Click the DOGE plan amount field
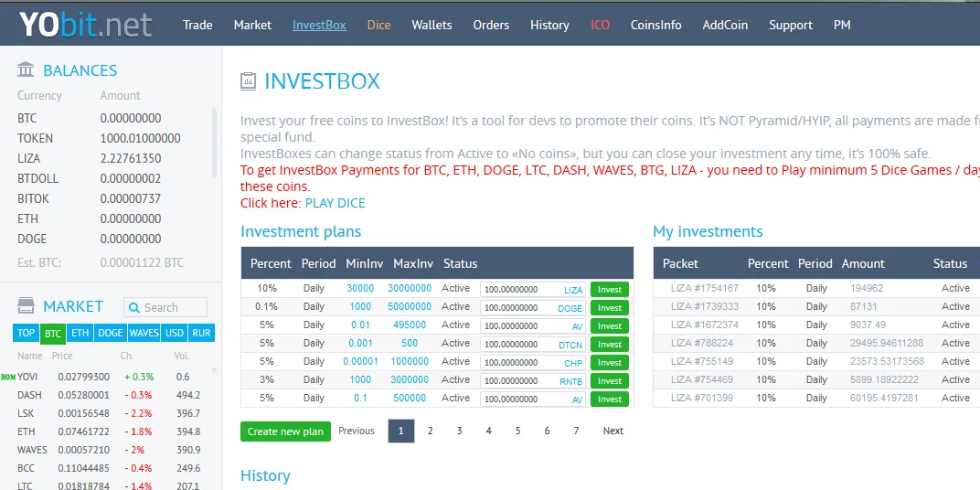This screenshot has height=490, width=980. pyautogui.click(x=533, y=307)
